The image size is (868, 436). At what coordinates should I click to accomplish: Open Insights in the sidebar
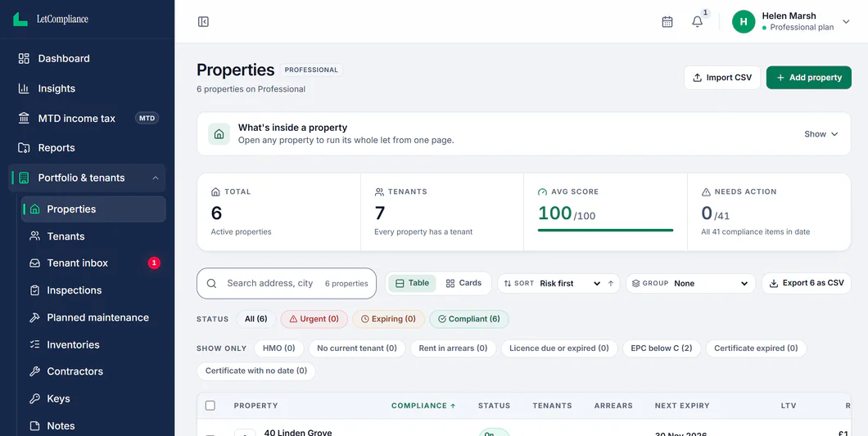pyautogui.click(x=87, y=88)
